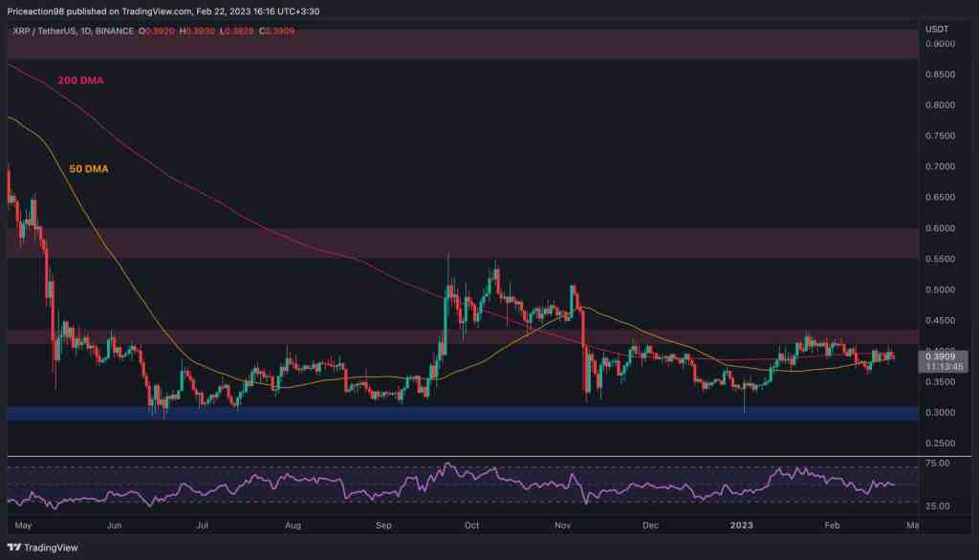Click the 'XRP / TetherUS, 1D, BINANCE' symbol title

73,31
